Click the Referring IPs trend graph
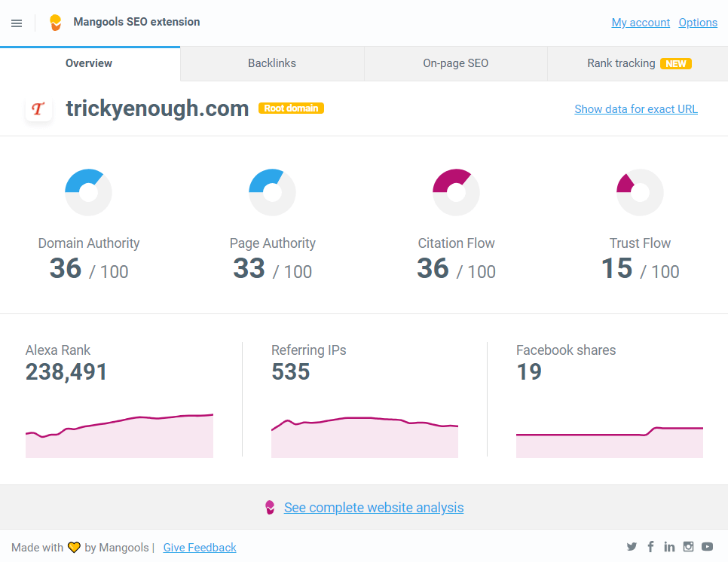 [x=365, y=437]
